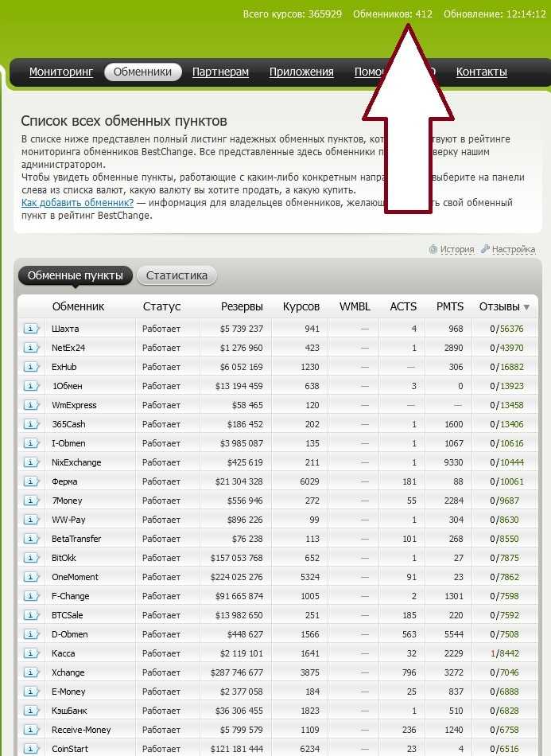This screenshot has width=551, height=756.
Task: Open Receive-Money info icon
Action: coord(31,730)
